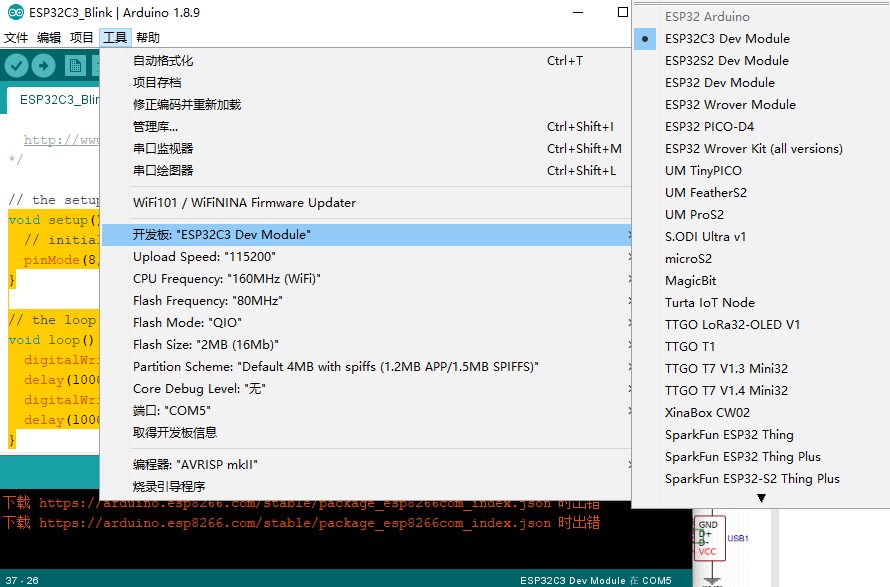Click the last esp8266 error line in console

pos(301,522)
